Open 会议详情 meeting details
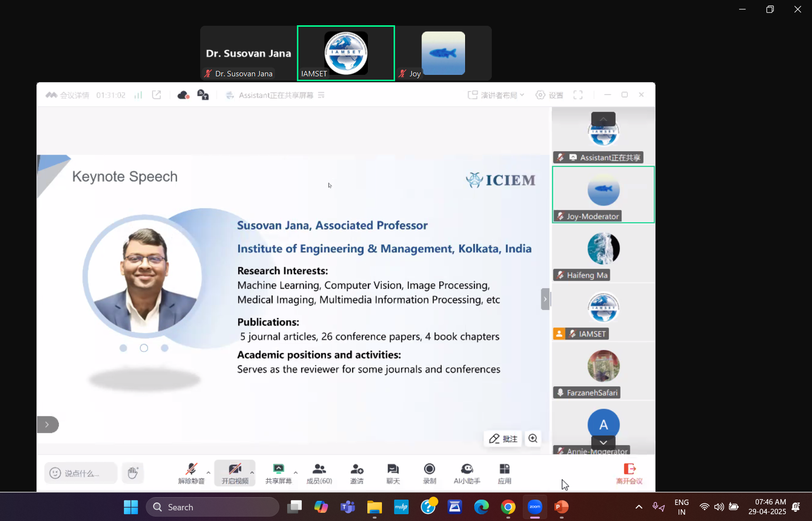The height and width of the screenshot is (521, 812). coord(68,95)
